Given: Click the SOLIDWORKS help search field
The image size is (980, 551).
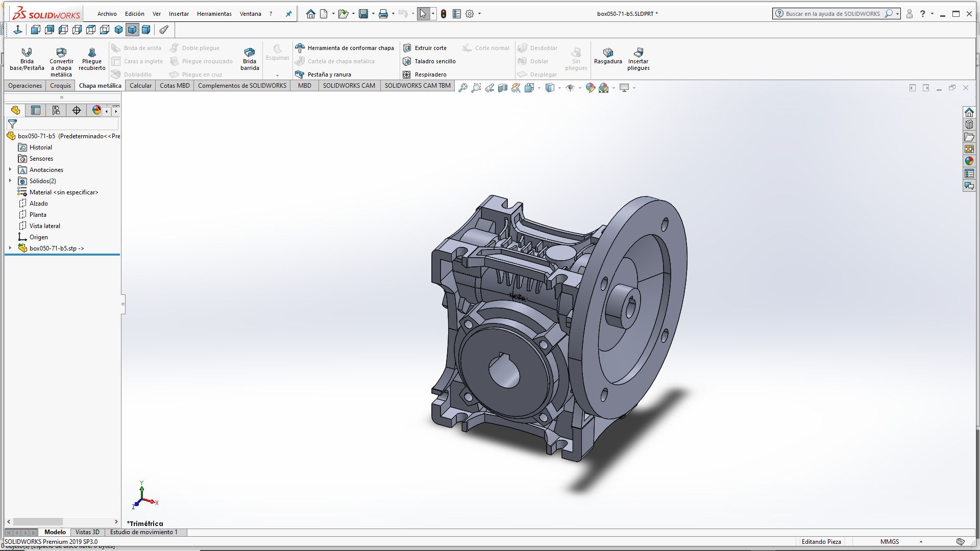Looking at the screenshot, I should [832, 14].
